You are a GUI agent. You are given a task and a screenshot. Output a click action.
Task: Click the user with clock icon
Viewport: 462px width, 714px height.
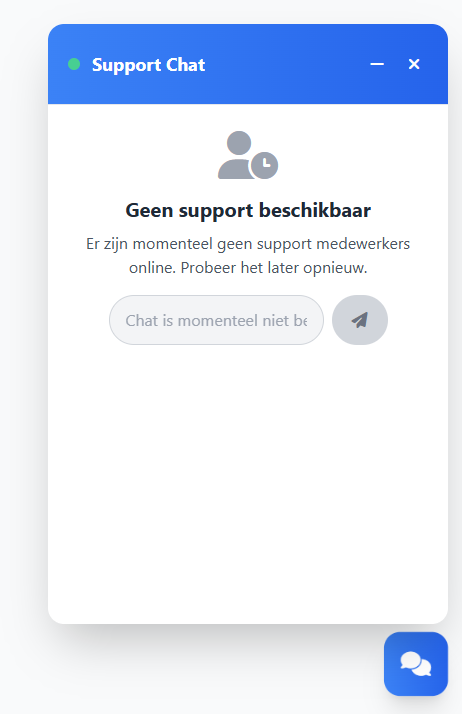click(x=248, y=155)
